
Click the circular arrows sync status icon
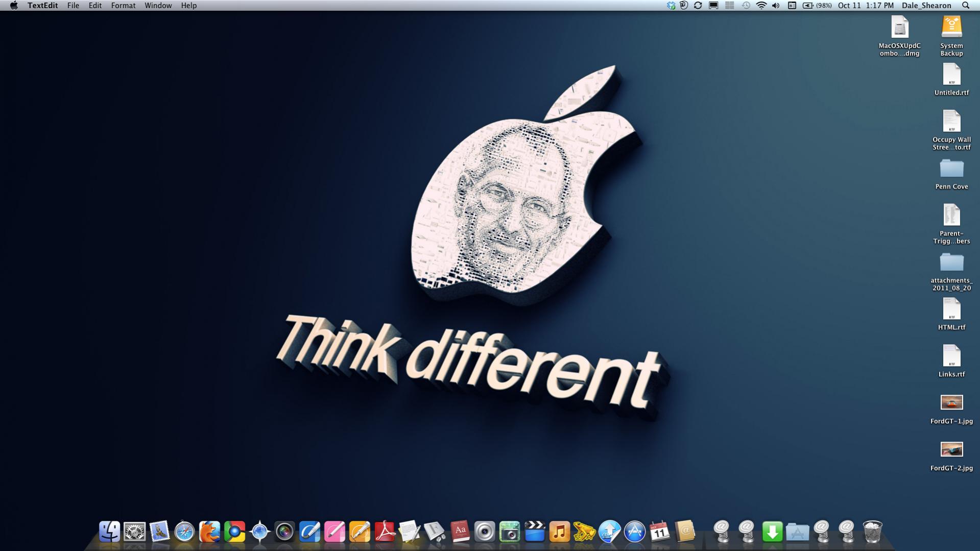pos(698,5)
